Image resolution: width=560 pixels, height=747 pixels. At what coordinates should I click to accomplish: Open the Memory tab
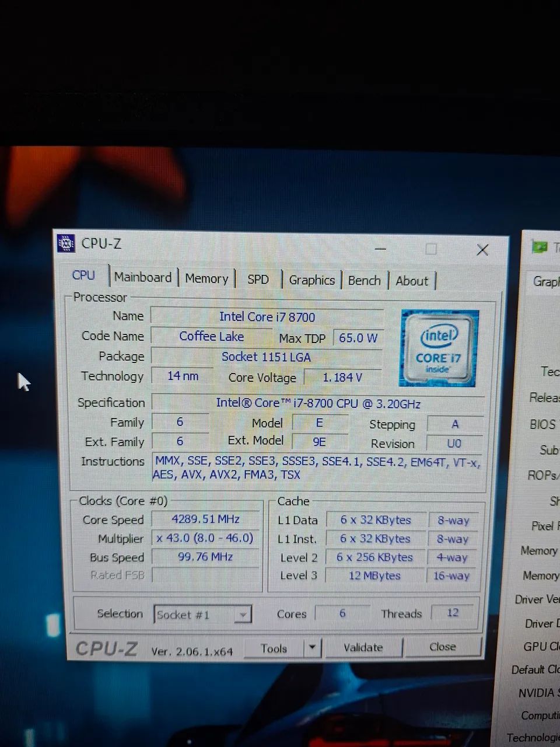click(206, 278)
